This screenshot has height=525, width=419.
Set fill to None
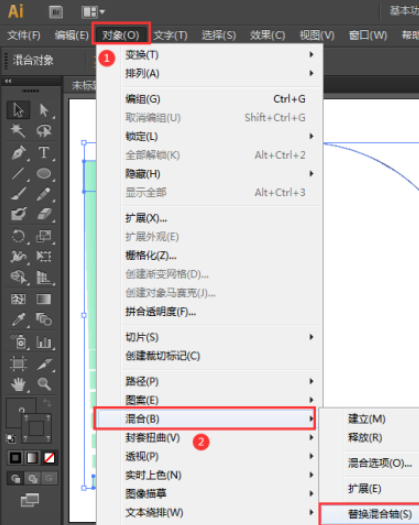(x=49, y=458)
